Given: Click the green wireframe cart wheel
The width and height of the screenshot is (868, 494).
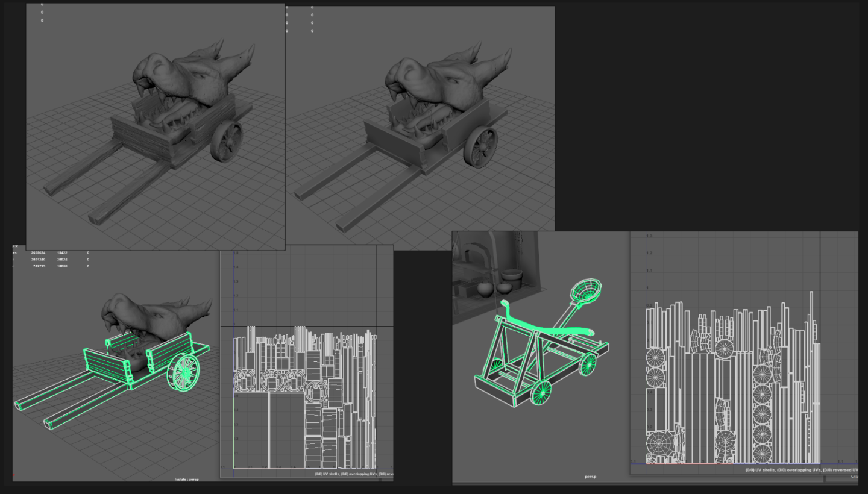Looking at the screenshot, I should [x=183, y=372].
